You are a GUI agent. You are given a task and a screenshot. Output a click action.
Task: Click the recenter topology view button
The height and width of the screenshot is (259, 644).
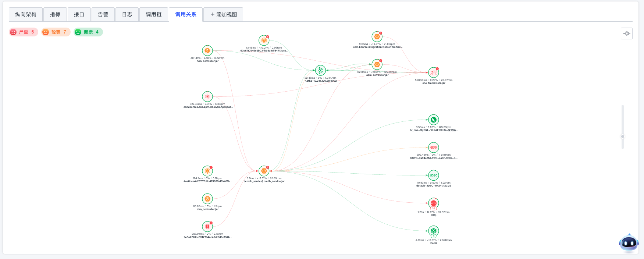[x=627, y=33]
